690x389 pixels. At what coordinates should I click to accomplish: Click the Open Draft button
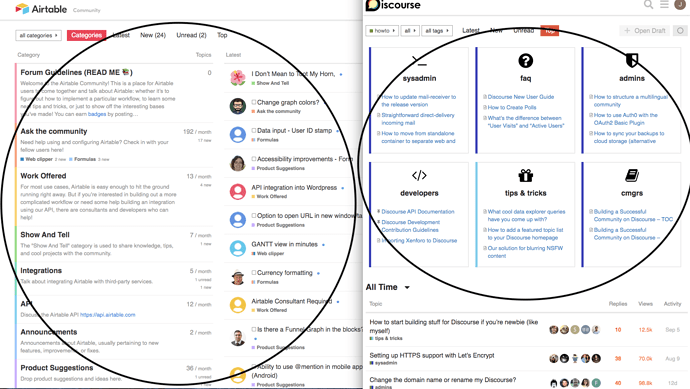645,30
